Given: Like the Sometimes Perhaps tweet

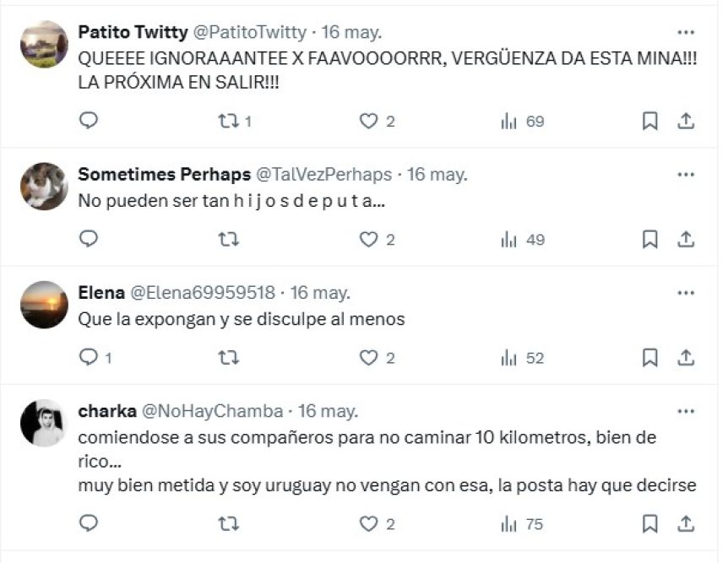Looking at the screenshot, I should pos(368,240).
